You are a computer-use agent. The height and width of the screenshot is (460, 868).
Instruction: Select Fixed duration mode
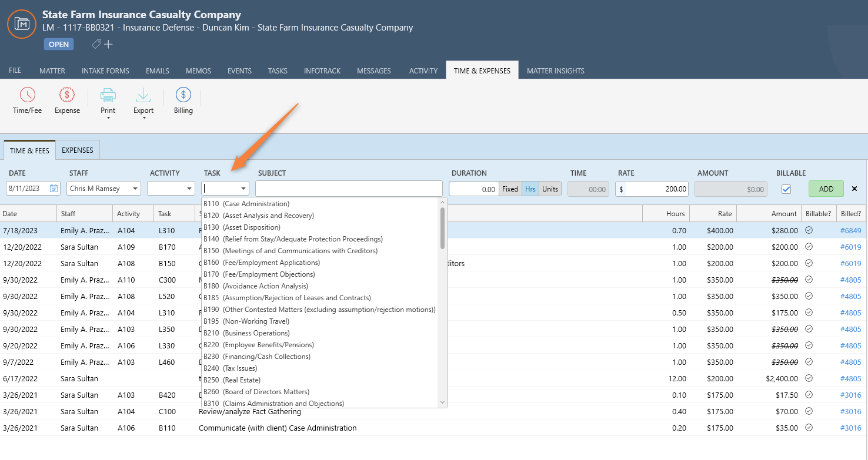(x=510, y=189)
